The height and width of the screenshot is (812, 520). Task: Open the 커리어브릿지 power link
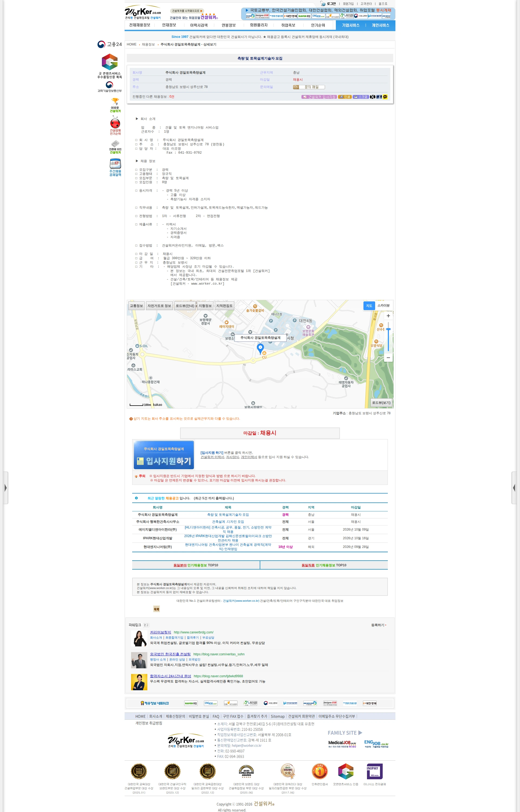pos(160,632)
